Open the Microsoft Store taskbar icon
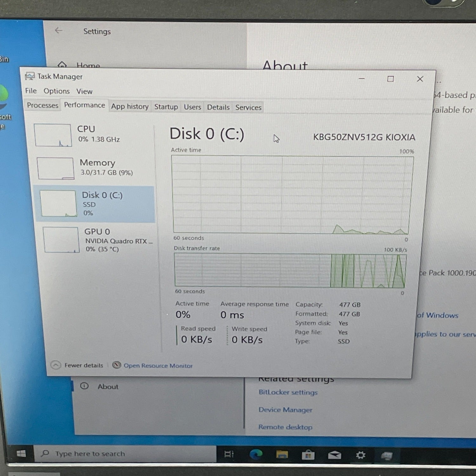The height and width of the screenshot is (476, 476). 308,455
